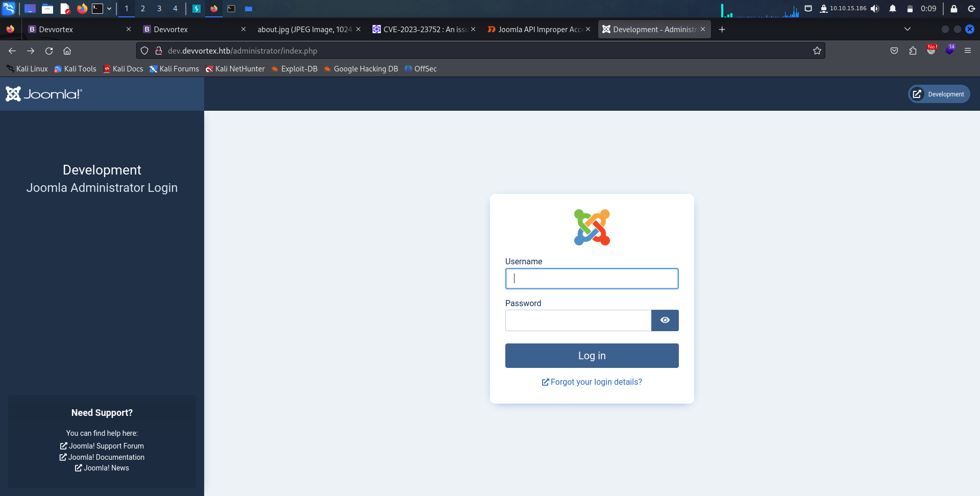Click the Log in button
The width and height of the screenshot is (980, 496).
click(592, 356)
